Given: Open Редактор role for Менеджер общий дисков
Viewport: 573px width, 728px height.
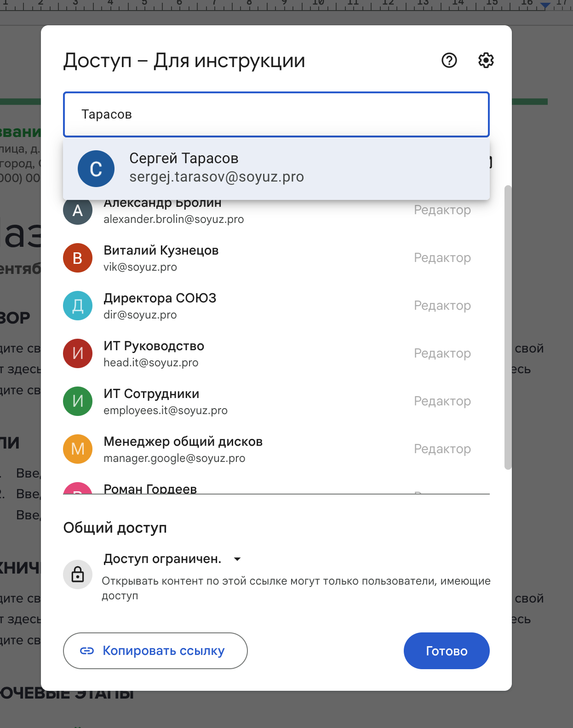Looking at the screenshot, I should 442,449.
